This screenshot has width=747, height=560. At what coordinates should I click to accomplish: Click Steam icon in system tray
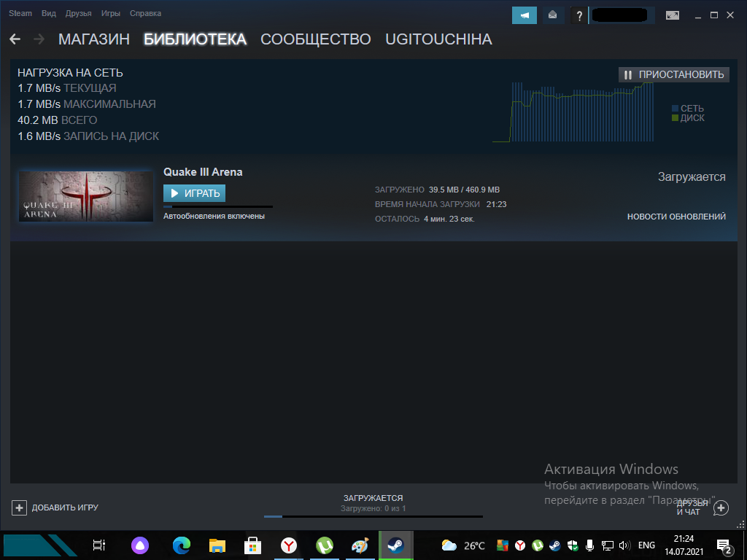tap(555, 545)
